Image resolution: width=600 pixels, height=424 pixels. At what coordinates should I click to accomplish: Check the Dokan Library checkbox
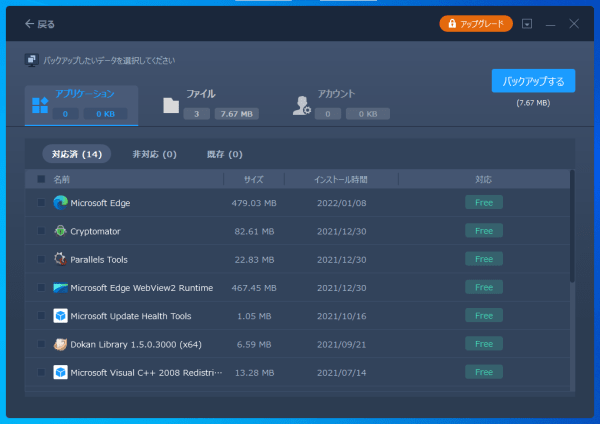pos(41,344)
